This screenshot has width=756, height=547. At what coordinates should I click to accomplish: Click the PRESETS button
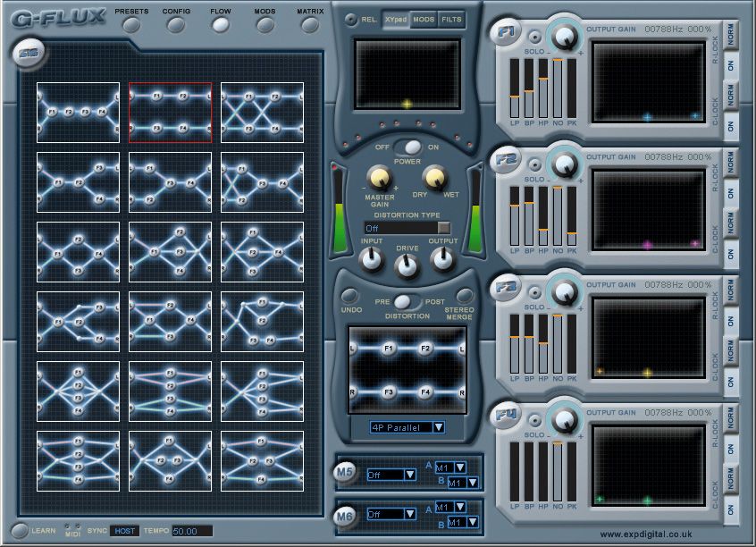(131, 25)
